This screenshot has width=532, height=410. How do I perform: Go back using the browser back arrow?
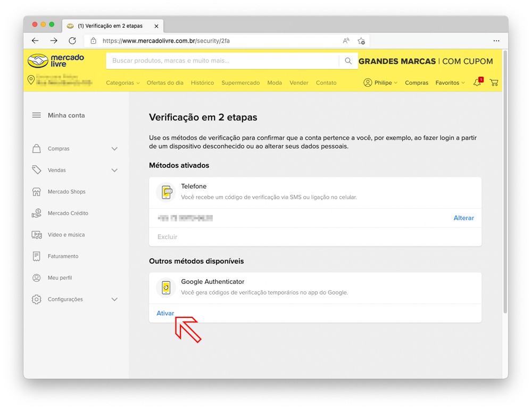[x=35, y=40]
